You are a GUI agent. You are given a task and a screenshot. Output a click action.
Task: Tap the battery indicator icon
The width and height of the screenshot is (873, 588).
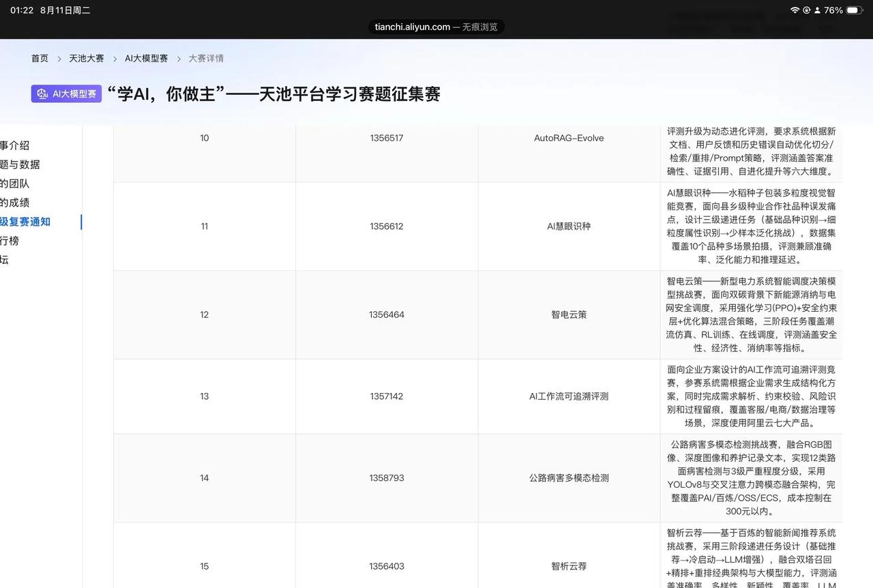[855, 10]
